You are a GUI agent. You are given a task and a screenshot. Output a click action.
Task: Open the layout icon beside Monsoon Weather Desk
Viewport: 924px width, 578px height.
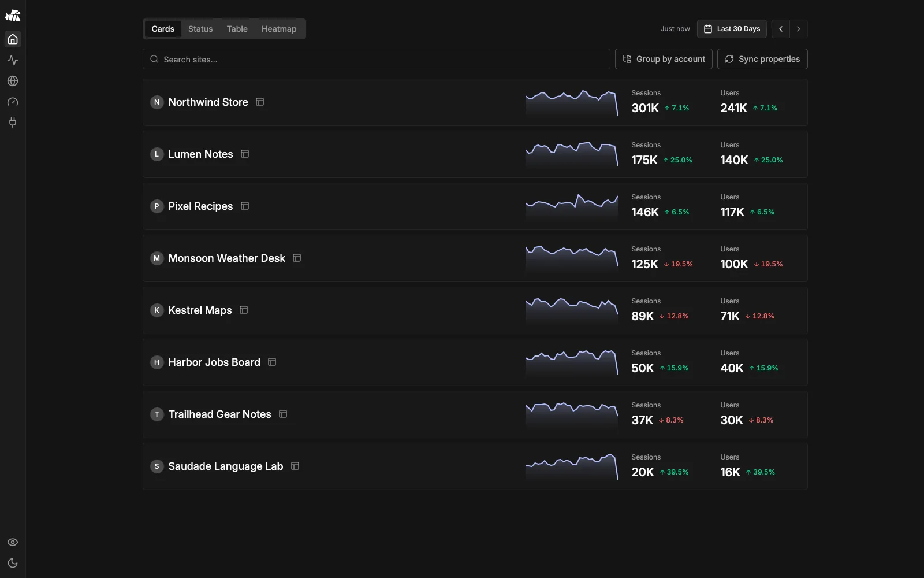pos(297,258)
